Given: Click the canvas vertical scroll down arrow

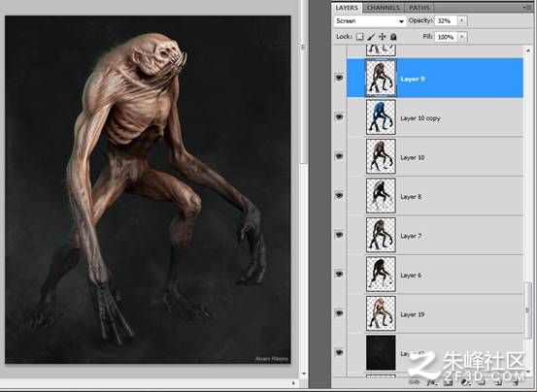Looking at the screenshot, I should [x=303, y=374].
